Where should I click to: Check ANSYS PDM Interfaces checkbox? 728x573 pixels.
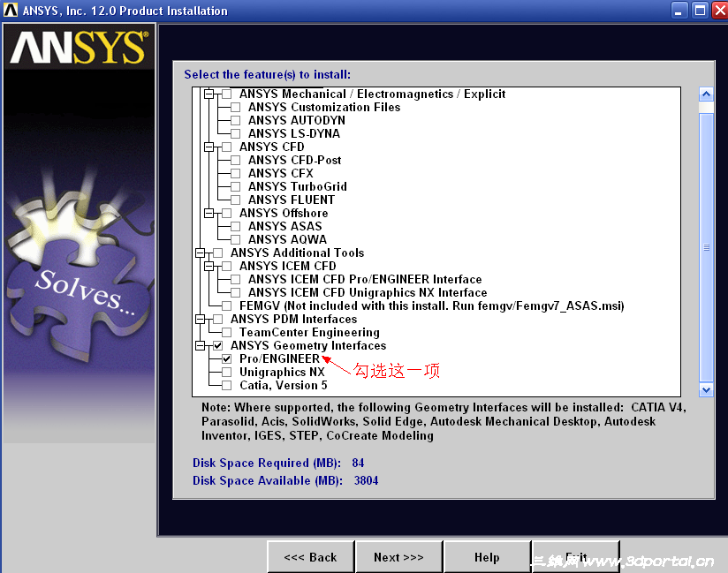tap(217, 320)
